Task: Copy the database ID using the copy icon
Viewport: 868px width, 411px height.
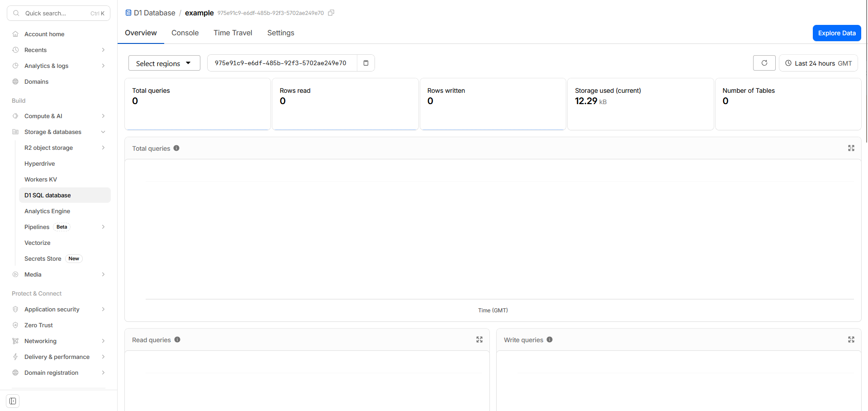Action: [x=365, y=63]
